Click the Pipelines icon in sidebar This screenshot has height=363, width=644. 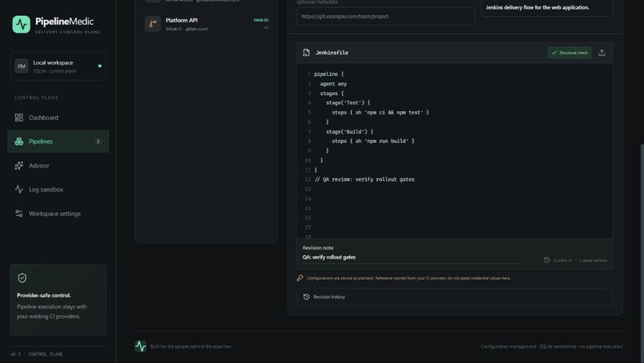[x=19, y=142]
